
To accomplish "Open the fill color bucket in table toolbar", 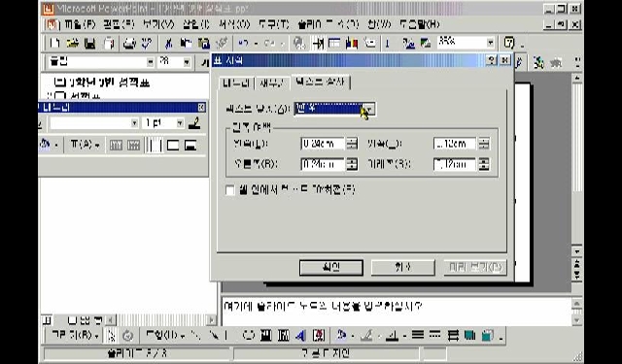I will pyautogui.click(x=45, y=146).
